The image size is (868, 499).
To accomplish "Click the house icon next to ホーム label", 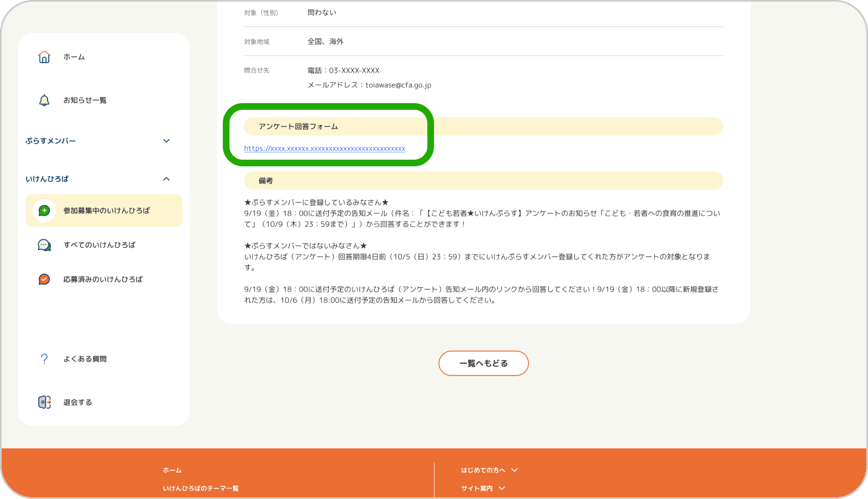I will (x=44, y=56).
